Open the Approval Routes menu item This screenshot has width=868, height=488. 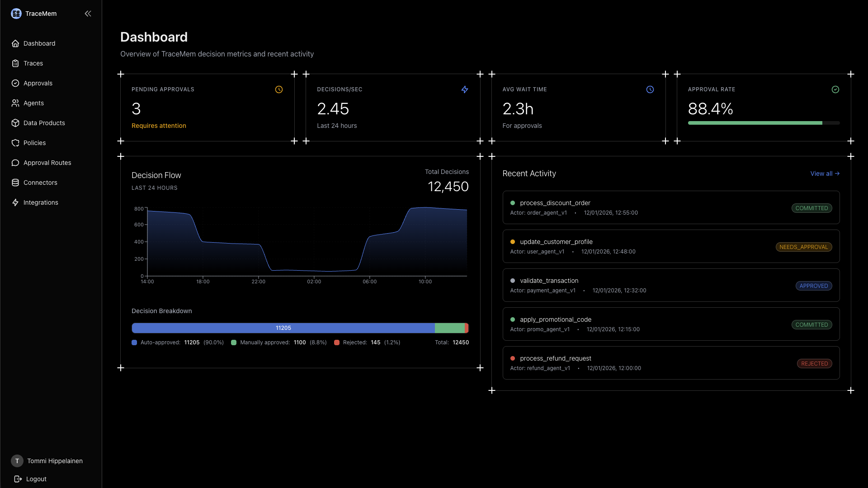pos(47,163)
